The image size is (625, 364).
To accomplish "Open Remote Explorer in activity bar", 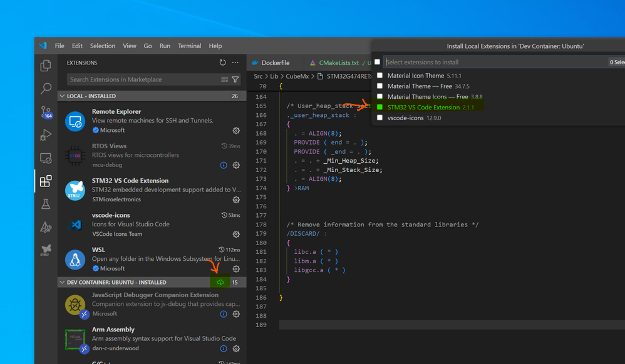I will coord(46,158).
